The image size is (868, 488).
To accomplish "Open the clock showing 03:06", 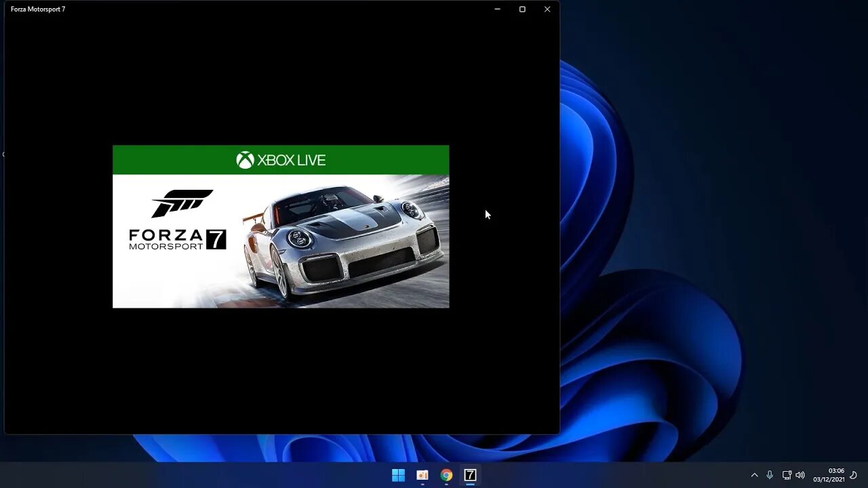I will [x=829, y=475].
